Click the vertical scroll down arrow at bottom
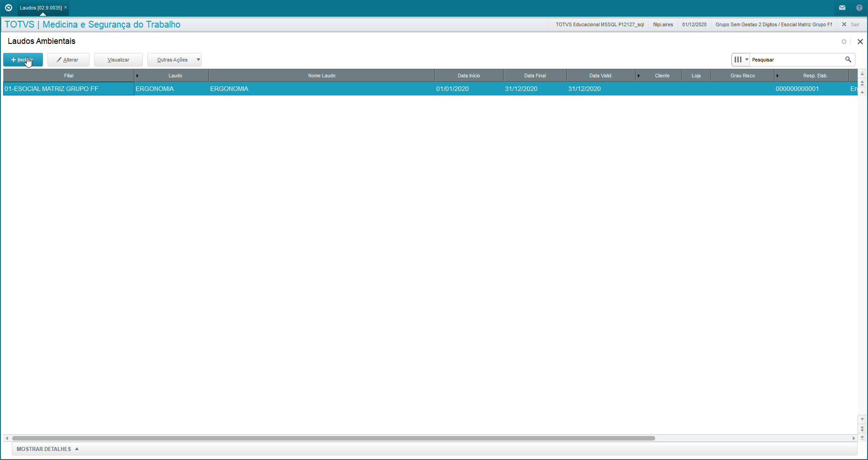Viewport: 868px width, 460px height. pos(862,437)
